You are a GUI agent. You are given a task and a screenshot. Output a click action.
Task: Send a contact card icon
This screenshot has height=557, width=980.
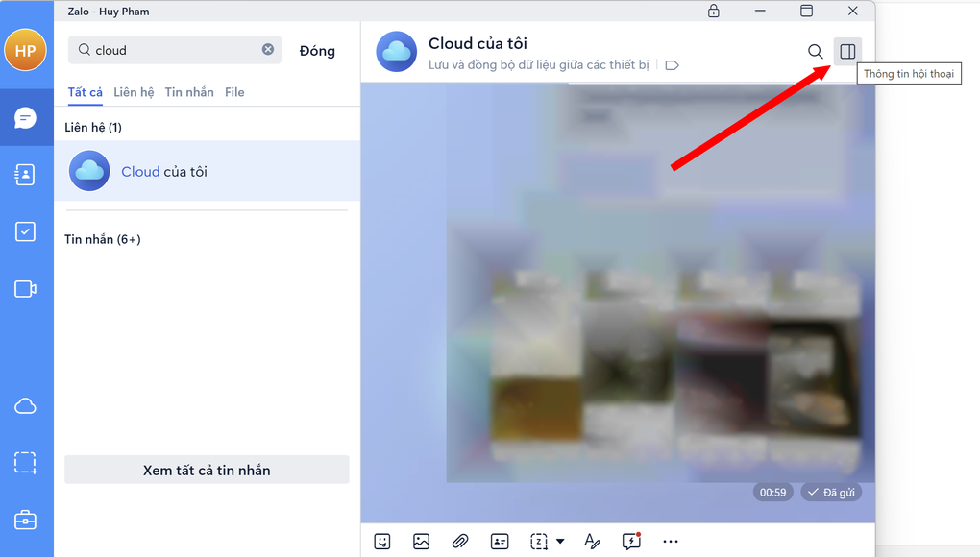(x=500, y=542)
